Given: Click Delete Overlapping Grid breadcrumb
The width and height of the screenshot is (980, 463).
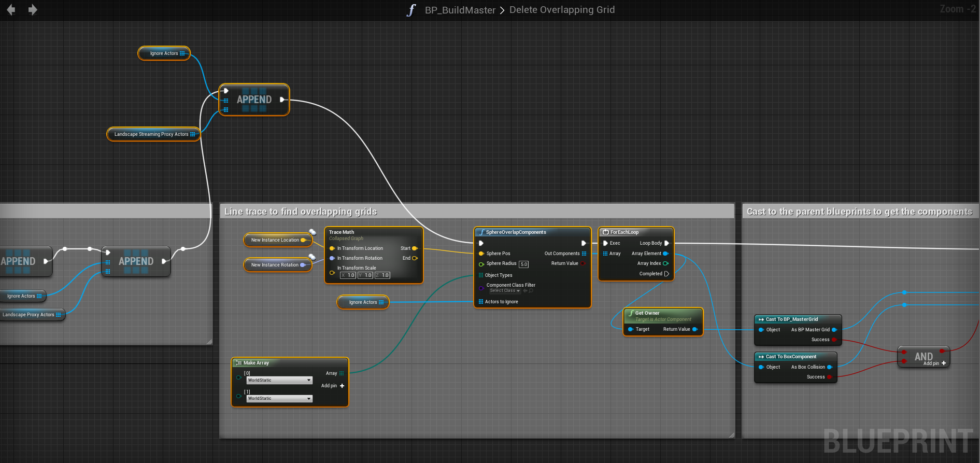Looking at the screenshot, I should click(562, 10).
